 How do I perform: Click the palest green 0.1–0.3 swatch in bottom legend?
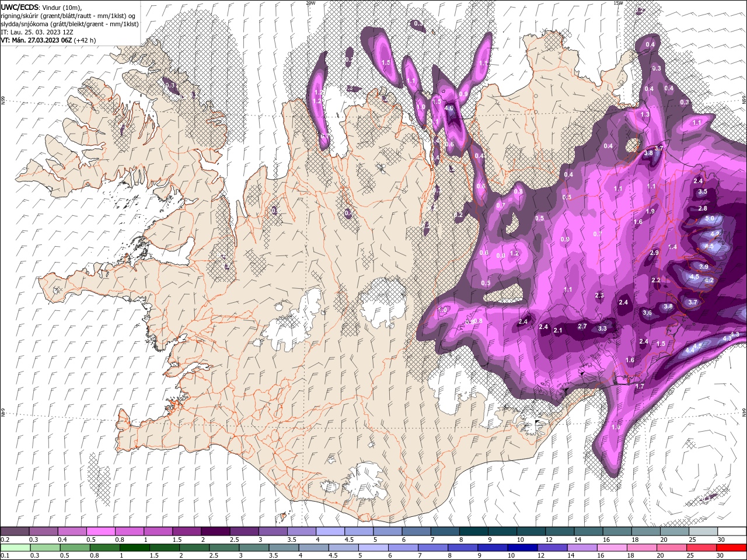click(x=15, y=548)
